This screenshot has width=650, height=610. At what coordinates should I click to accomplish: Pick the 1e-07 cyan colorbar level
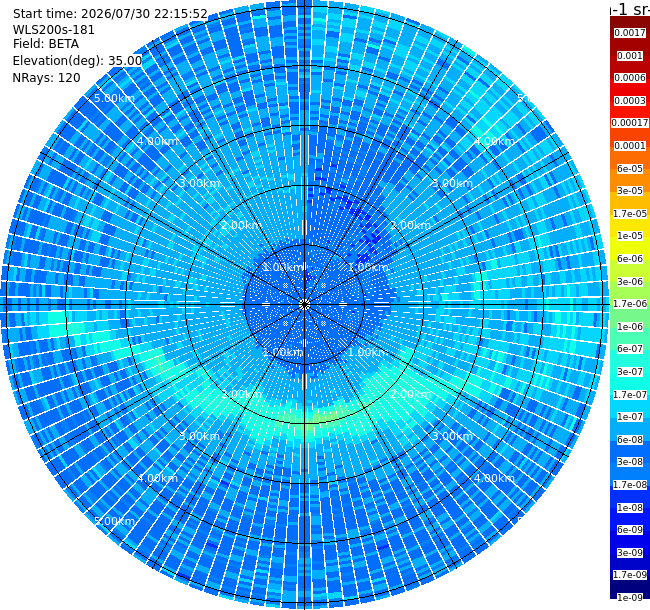[630, 416]
